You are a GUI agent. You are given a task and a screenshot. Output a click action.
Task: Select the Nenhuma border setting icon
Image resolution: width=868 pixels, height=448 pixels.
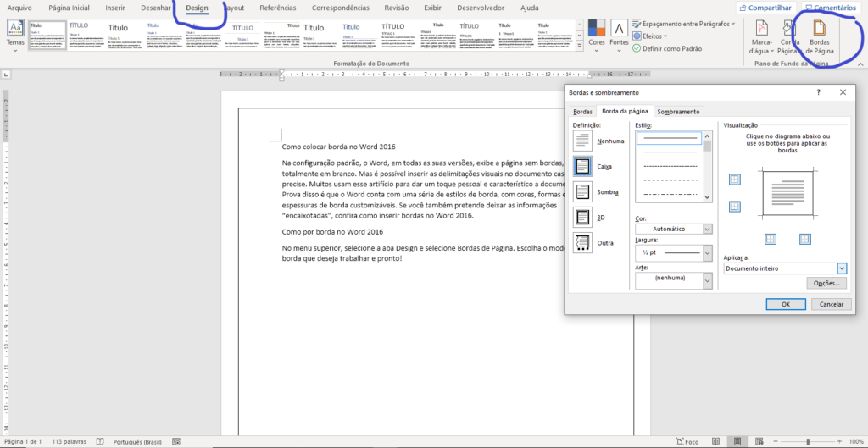(583, 141)
